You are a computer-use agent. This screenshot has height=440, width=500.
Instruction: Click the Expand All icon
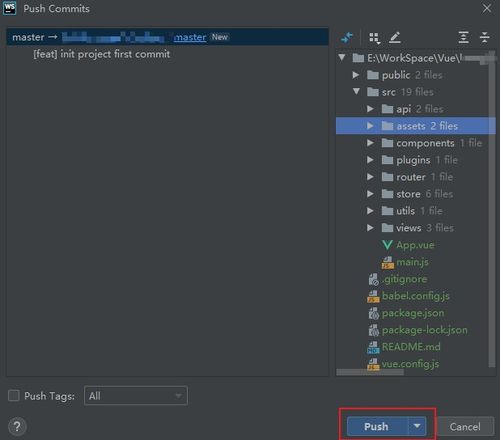pyautogui.click(x=464, y=37)
